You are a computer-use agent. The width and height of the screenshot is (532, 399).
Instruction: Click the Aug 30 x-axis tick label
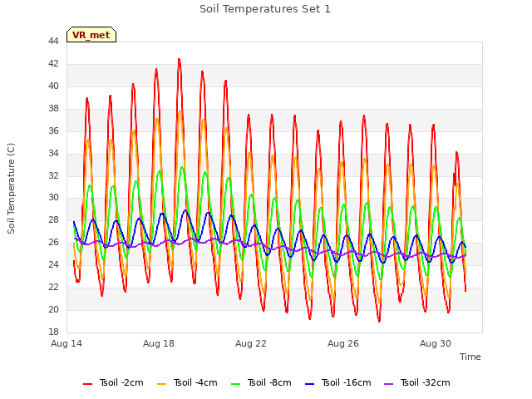click(x=436, y=343)
